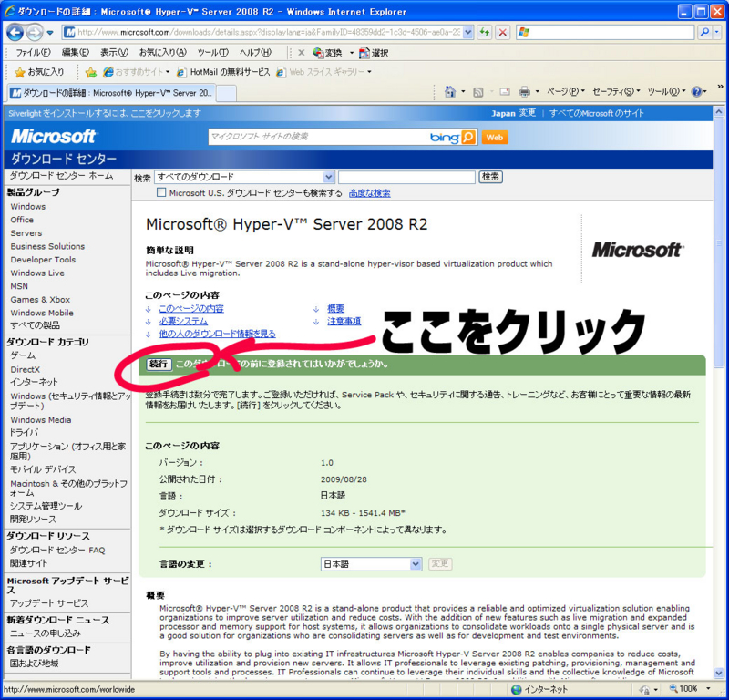Click the Refresh icon in the address bar

coord(485,31)
